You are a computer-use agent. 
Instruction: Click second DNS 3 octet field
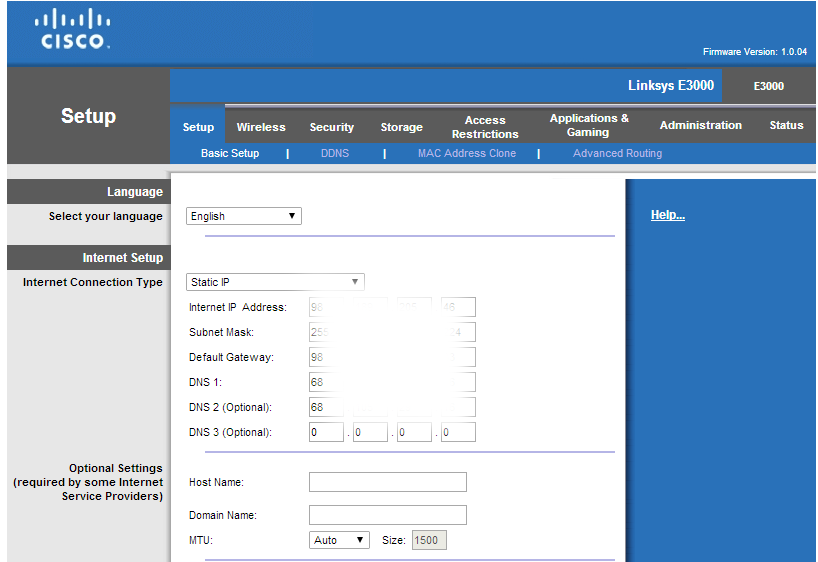point(370,432)
